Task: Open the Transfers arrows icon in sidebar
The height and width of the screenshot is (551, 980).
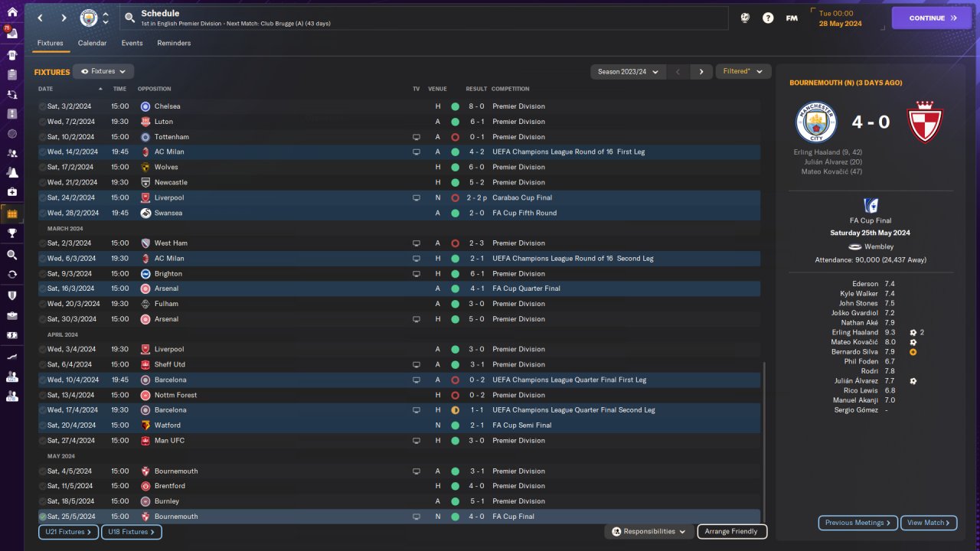Action: point(11,274)
